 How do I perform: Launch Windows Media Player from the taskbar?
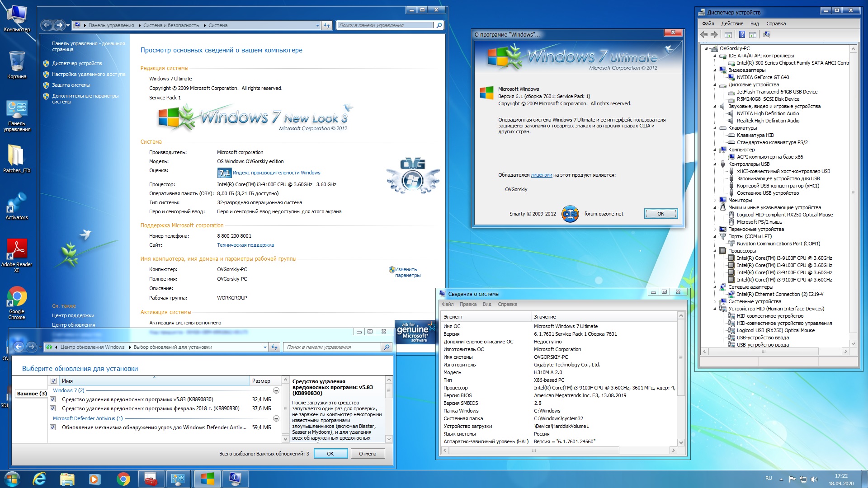click(94, 479)
